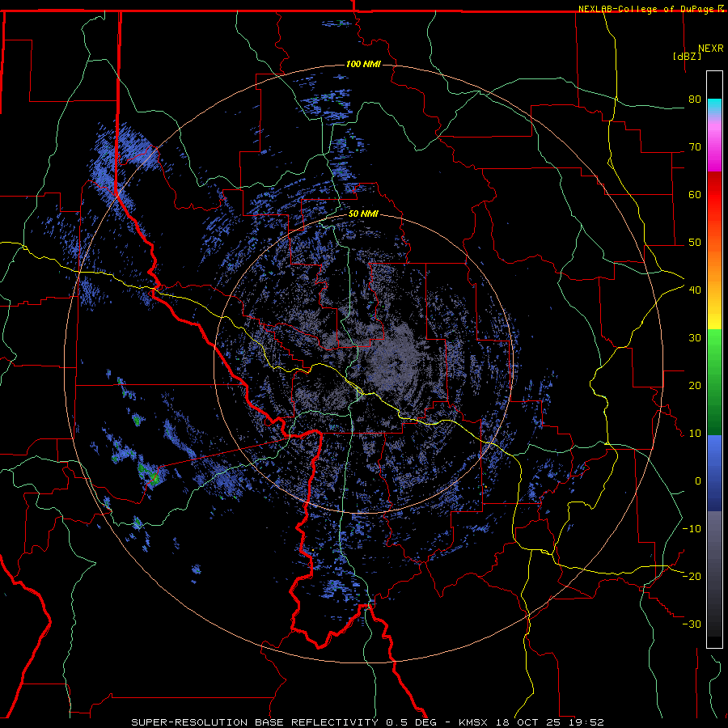Screen dimensions: 728x728
Task: Click the blue band of the color bar
Action: 714,473
